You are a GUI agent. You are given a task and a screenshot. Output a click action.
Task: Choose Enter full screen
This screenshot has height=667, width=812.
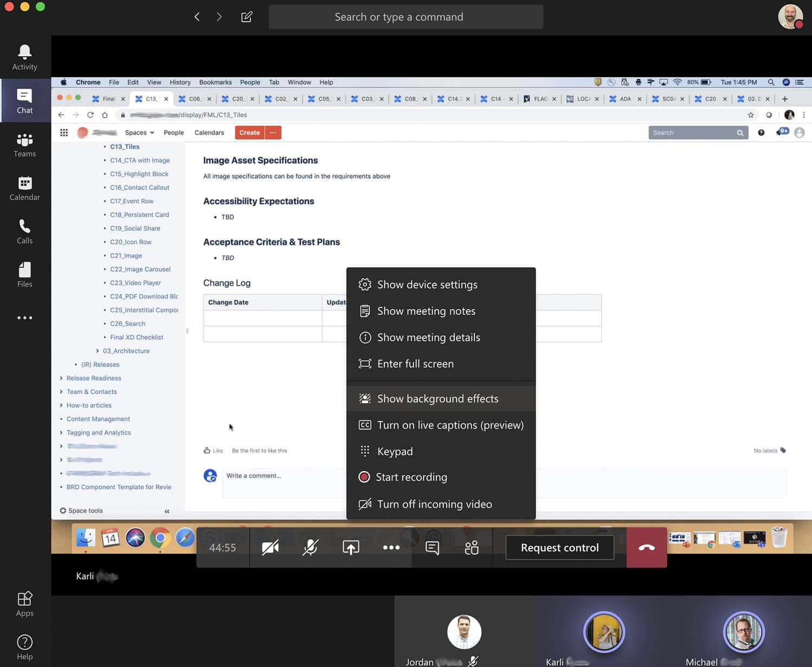click(441, 364)
